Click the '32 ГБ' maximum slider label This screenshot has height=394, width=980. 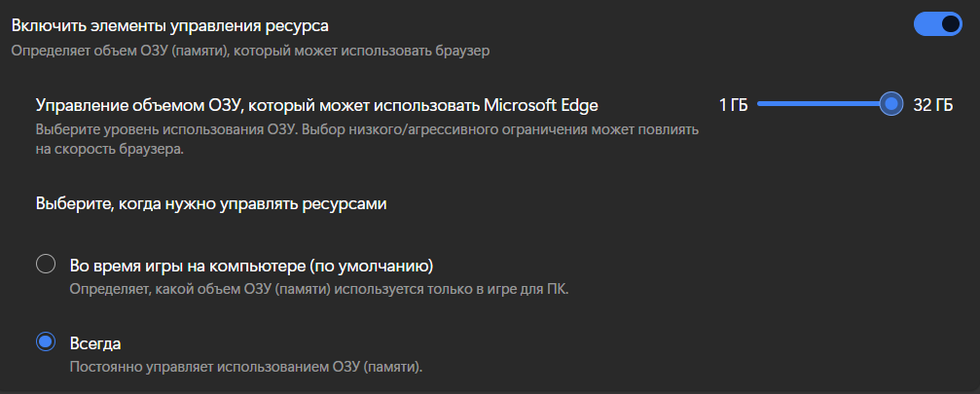[x=932, y=105]
